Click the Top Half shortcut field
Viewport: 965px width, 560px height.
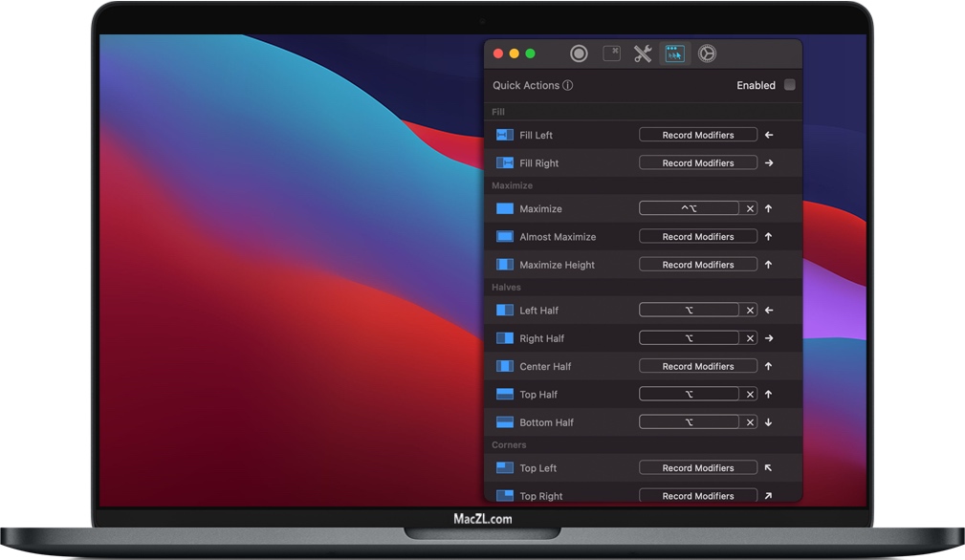[x=691, y=394]
